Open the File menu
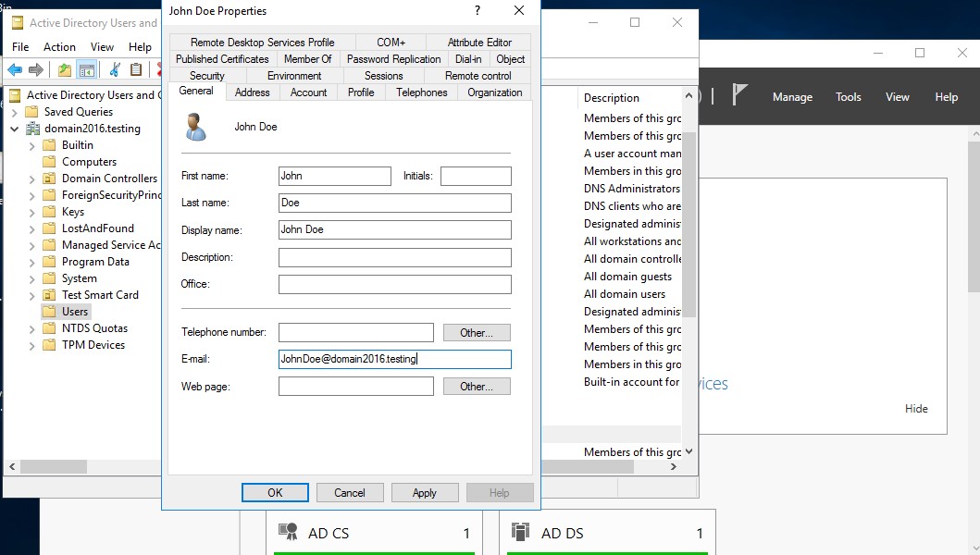 pyautogui.click(x=20, y=47)
